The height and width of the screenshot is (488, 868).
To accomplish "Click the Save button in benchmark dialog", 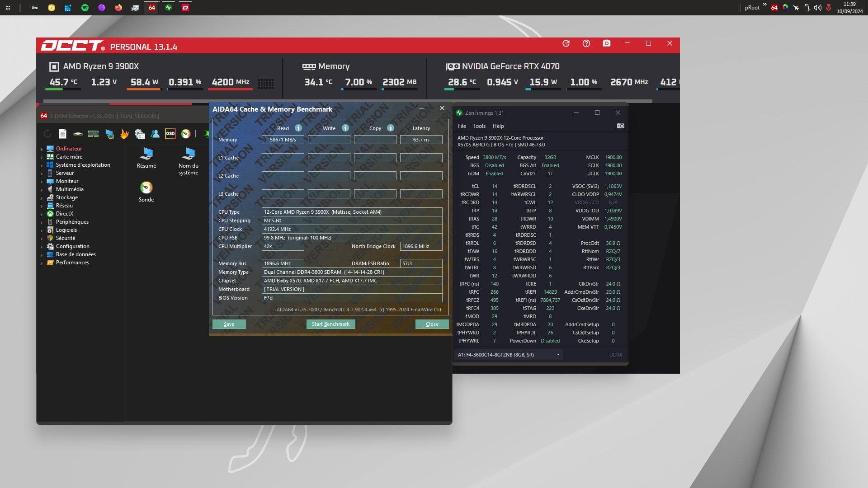I will point(229,324).
